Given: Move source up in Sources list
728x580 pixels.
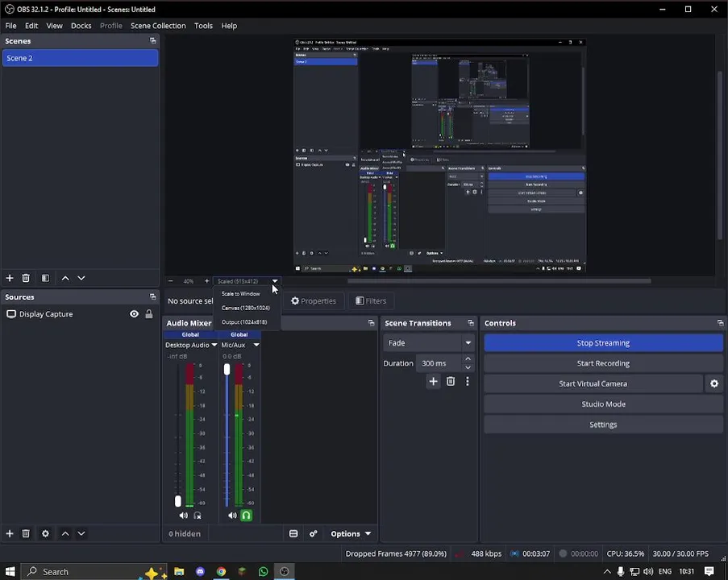Looking at the screenshot, I should [65, 533].
